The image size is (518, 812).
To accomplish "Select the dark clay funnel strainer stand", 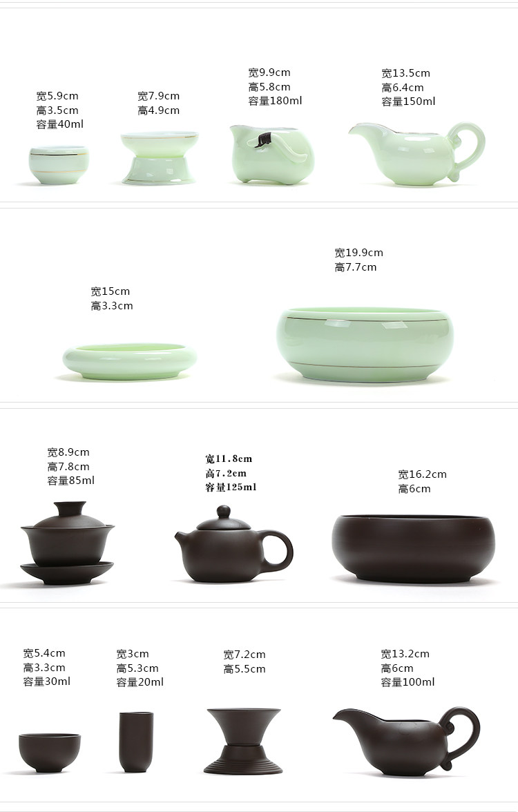I will click(243, 741).
